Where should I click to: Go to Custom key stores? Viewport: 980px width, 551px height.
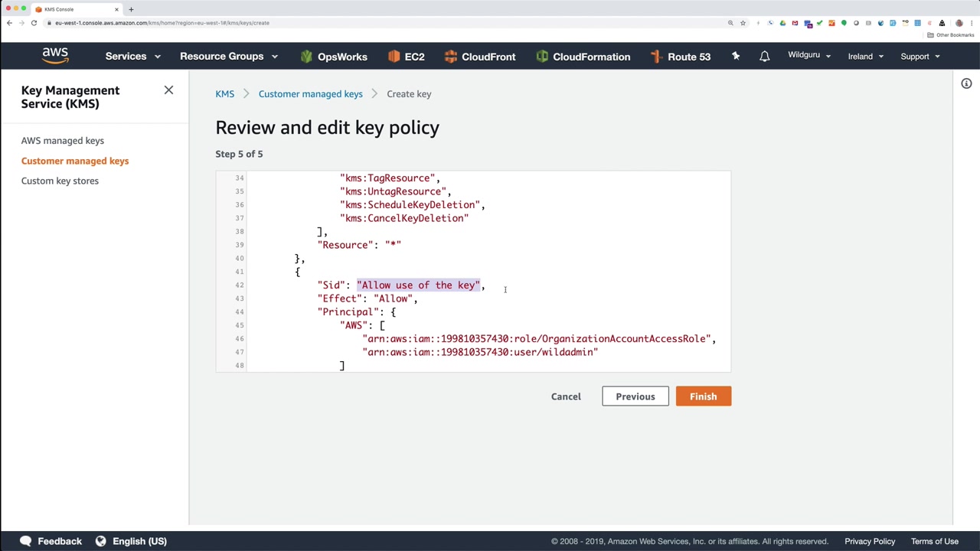pos(60,181)
